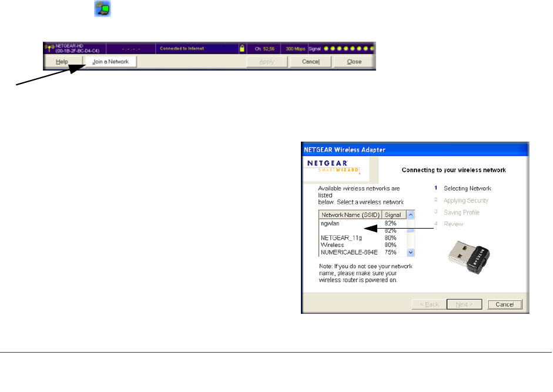Click the Join a Network button

pyautogui.click(x=110, y=62)
